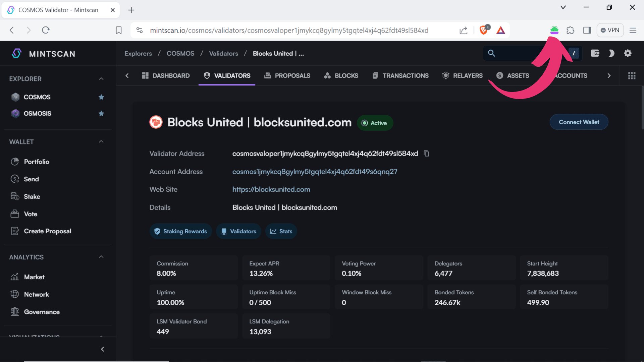Go to Validators breadcrumb
This screenshot has height=362, width=644.
[x=223, y=54]
